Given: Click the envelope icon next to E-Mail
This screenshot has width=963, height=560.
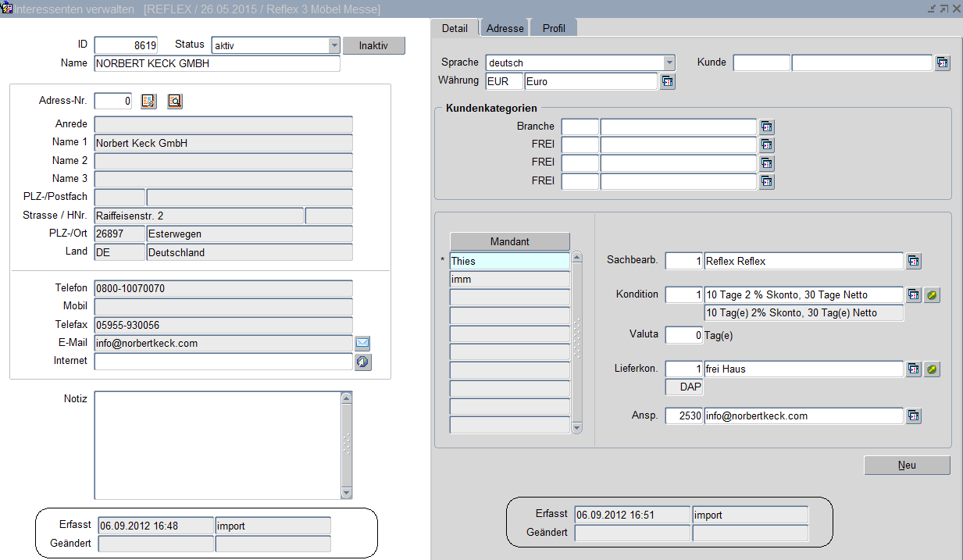Looking at the screenshot, I should [362, 343].
